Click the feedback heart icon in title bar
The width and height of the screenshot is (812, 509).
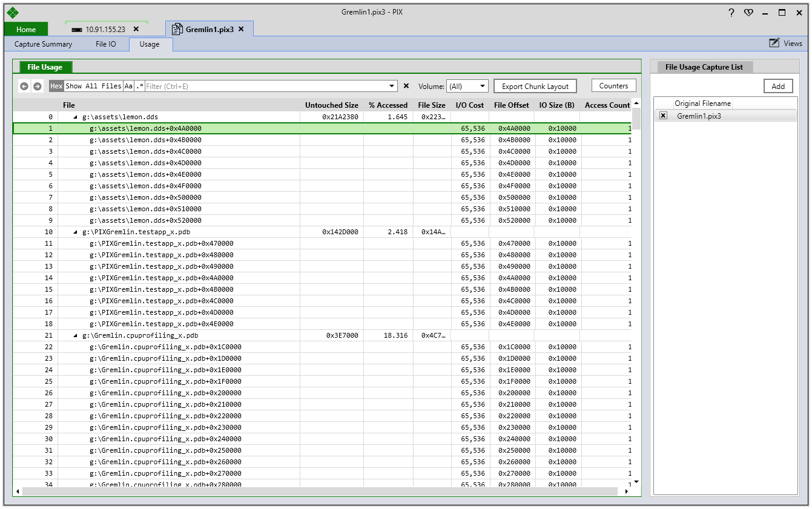click(748, 12)
